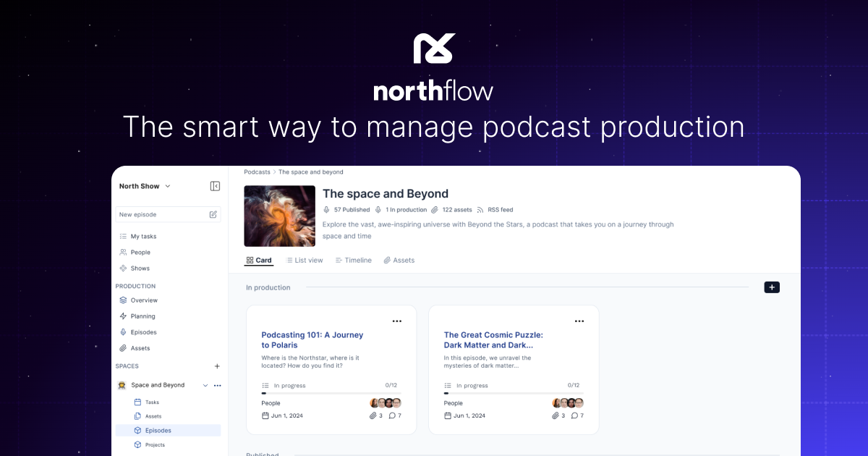Open the RSS feed for the podcast
Image resolution: width=868 pixels, height=456 pixels.
(501, 209)
